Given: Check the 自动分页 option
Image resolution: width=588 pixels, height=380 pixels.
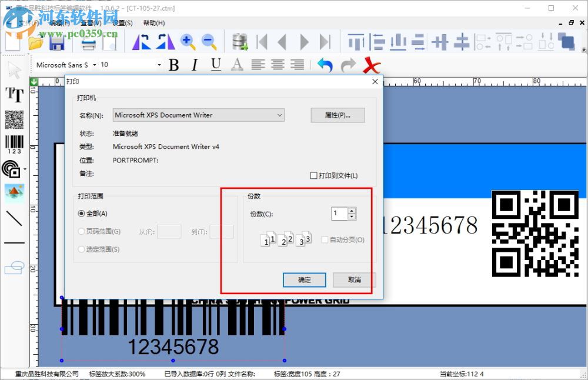Looking at the screenshot, I should [x=324, y=239].
